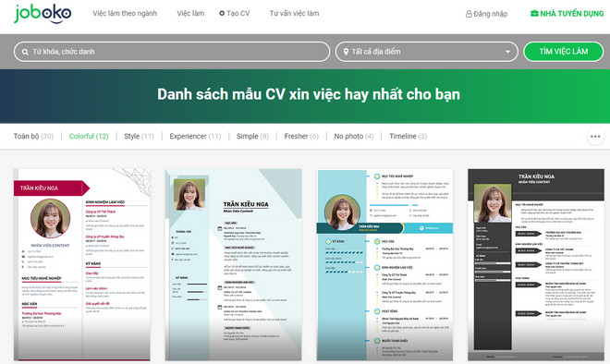Click the plus icon beside Tạo CV
610x364 pixels.
[222, 13]
